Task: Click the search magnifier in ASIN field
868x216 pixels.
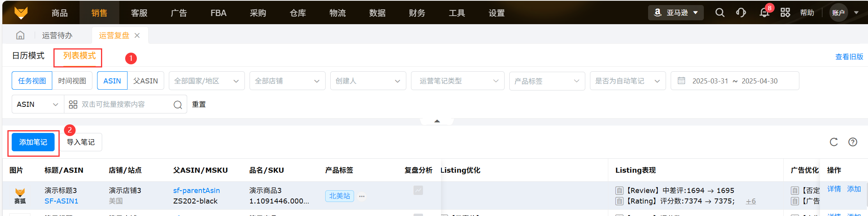Action: pyautogui.click(x=178, y=104)
